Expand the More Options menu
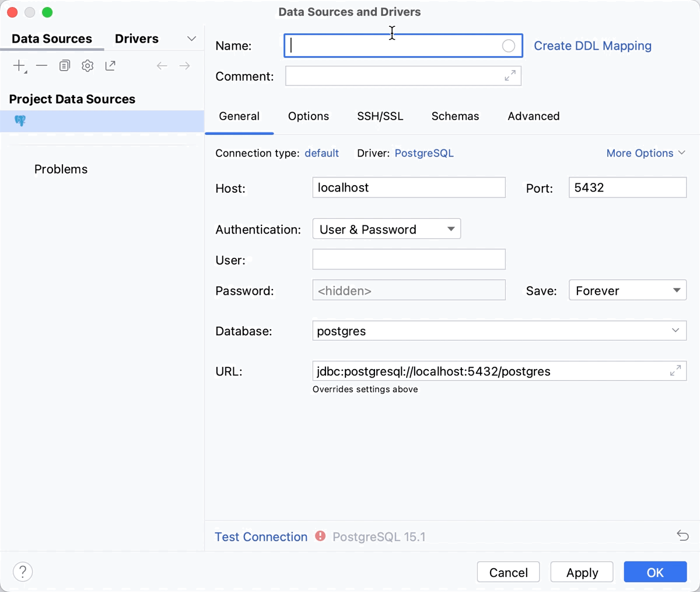Image resolution: width=700 pixels, height=592 pixels. click(x=646, y=153)
